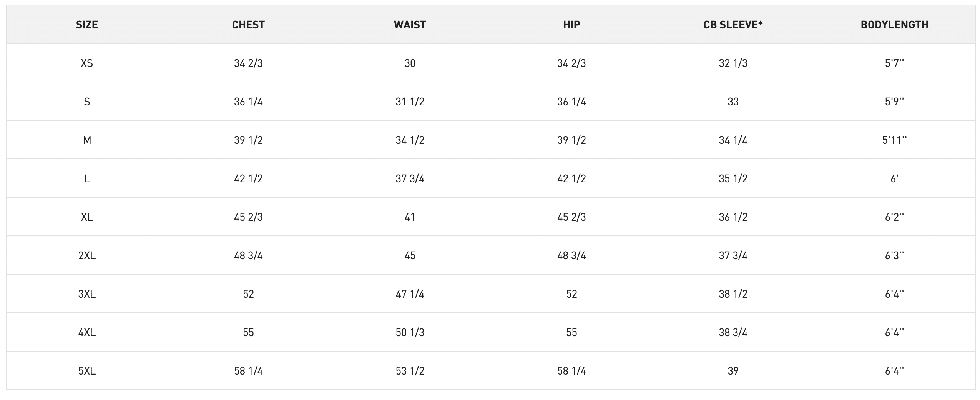Click chest value 42 1/2 for L
This screenshot has height=400, width=980.
[248, 178]
